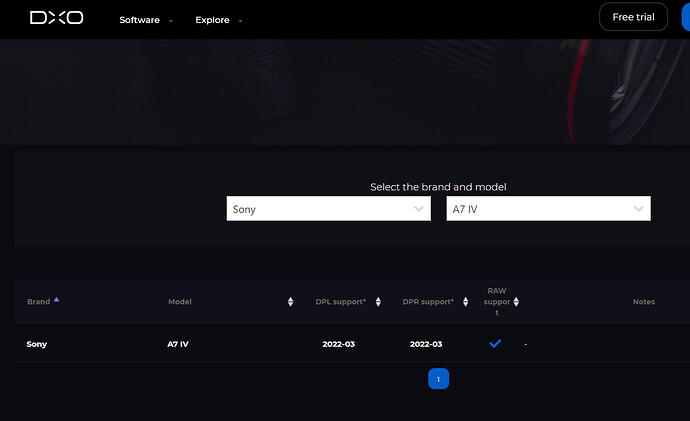Viewport: 690px width, 421px height.
Task: Sort table by Brand column
Action: (43, 301)
